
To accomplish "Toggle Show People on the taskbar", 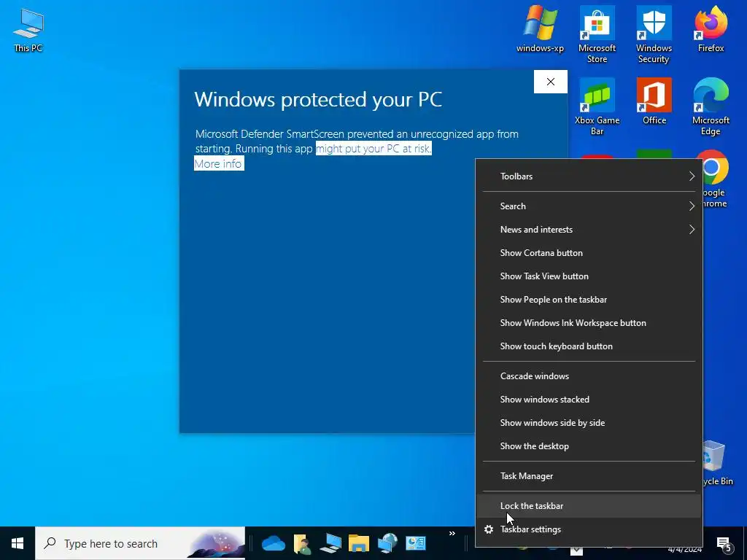I will pos(589,300).
